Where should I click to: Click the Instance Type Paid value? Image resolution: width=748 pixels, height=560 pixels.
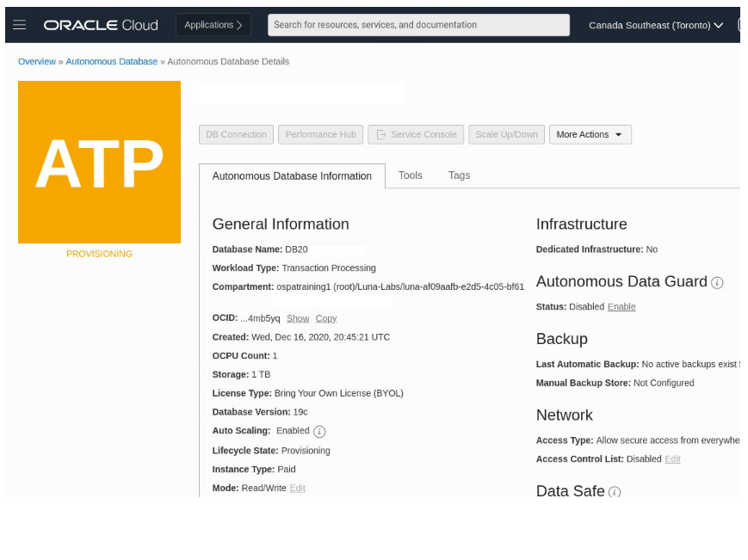287,469
